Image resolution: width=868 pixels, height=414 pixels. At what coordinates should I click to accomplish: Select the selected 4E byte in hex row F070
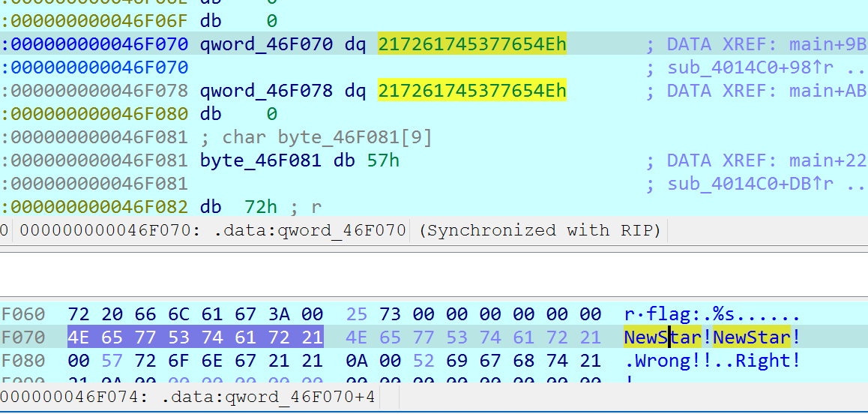click(x=78, y=337)
